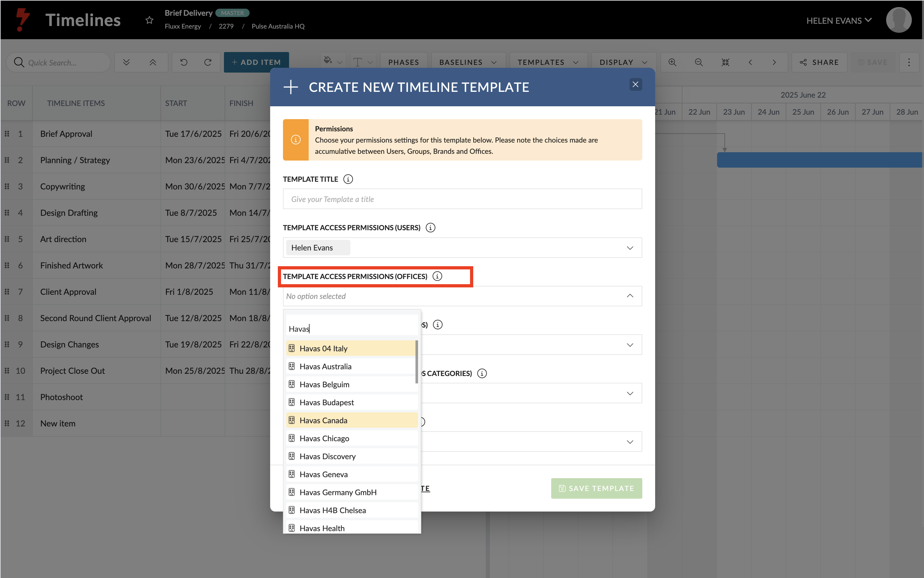
Task: Click the Pulse Australia HQ breadcrumb
Action: (278, 26)
